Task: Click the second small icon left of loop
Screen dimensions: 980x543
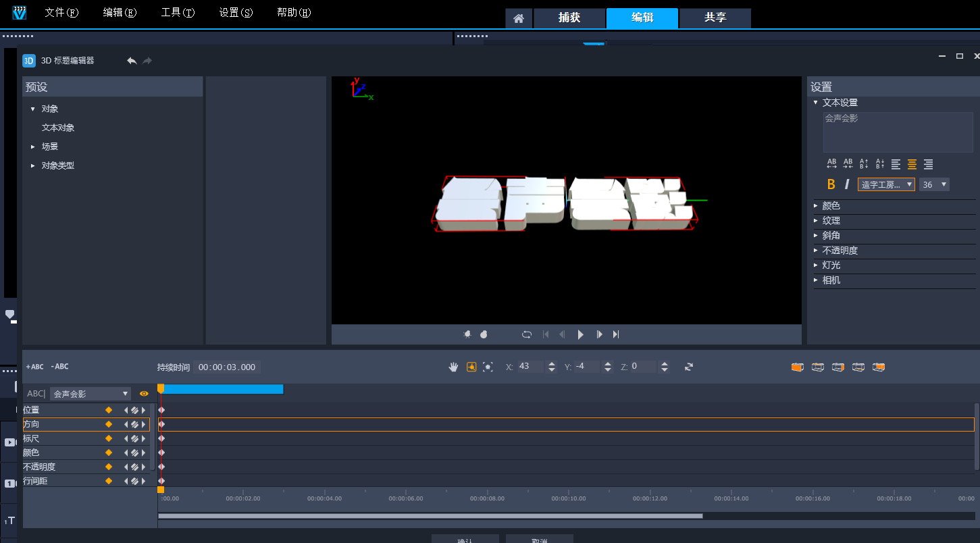Action: click(484, 334)
